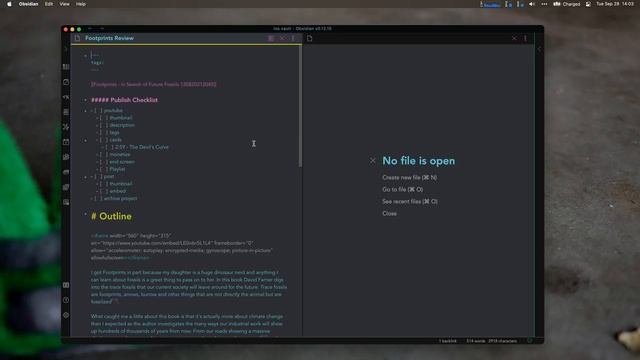Follow the Footprints - In Search of Future Fossils link

[x=153, y=84]
